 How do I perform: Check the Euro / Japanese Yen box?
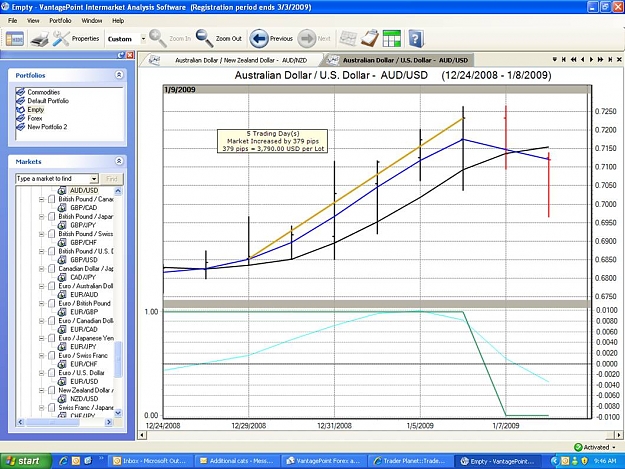(51, 338)
